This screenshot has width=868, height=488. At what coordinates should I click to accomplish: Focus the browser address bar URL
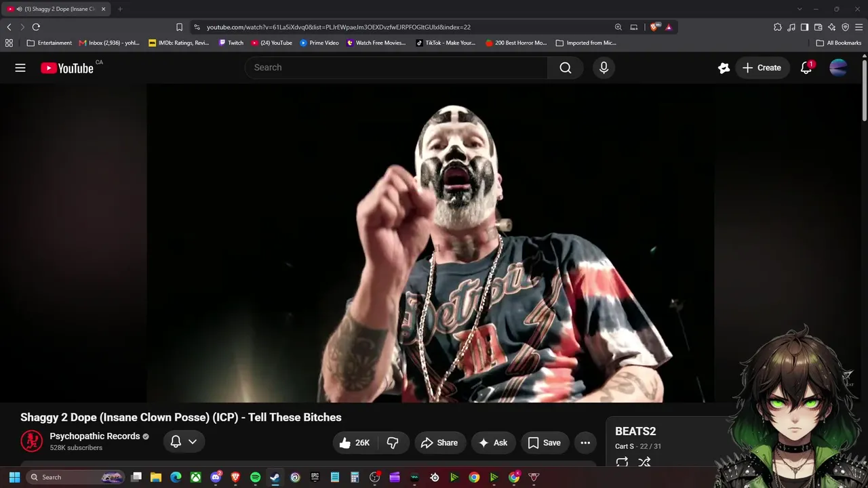(338, 27)
